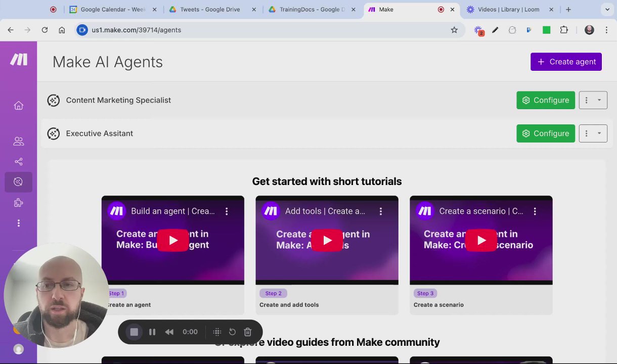Open the Make logo in the sidebar
The image size is (617, 364).
[19, 60]
